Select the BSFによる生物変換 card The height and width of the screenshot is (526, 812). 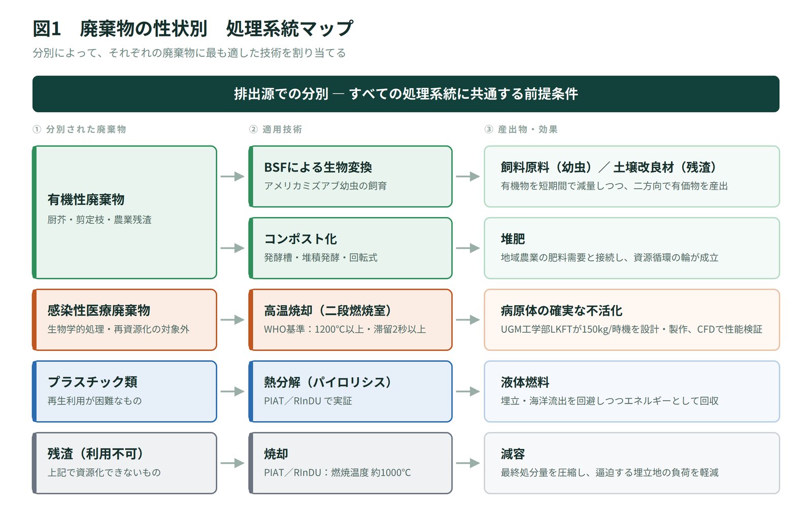(x=350, y=177)
